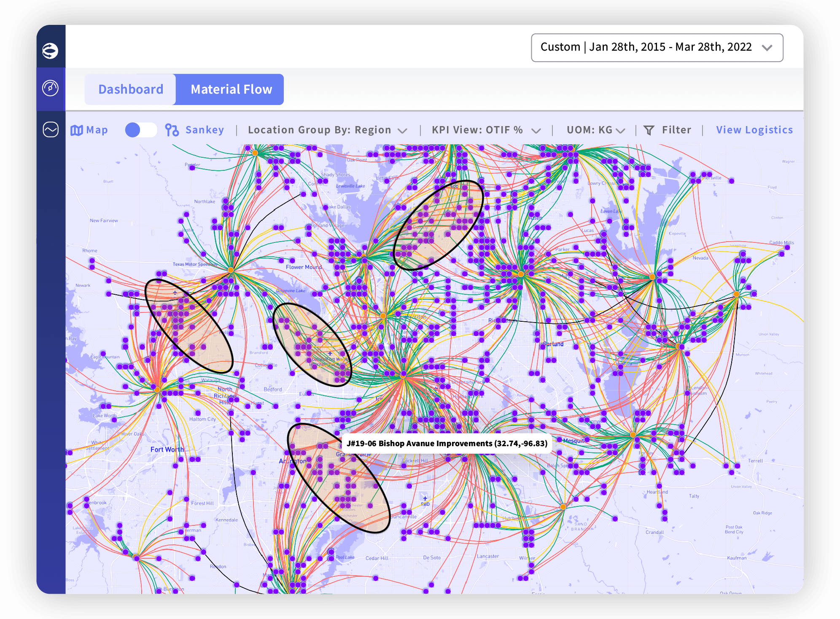Viewport: 840px width, 619px height.
Task: Open the gauge dashboard icon in sidebar
Action: (x=50, y=88)
